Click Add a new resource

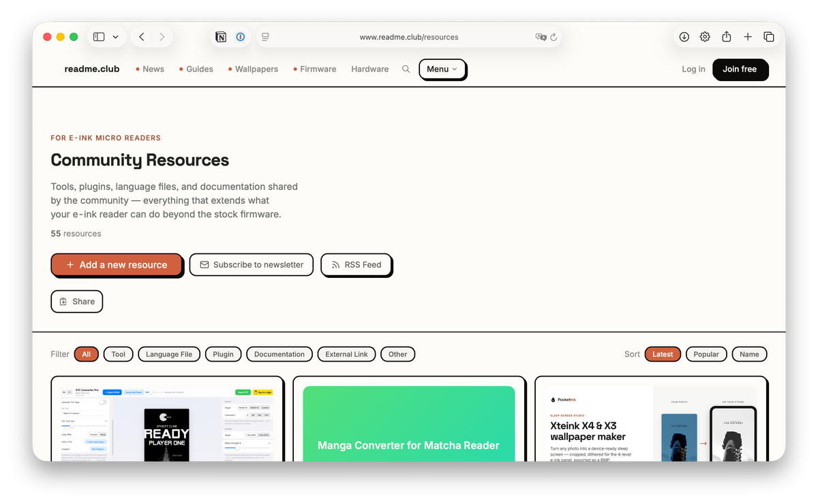click(117, 264)
